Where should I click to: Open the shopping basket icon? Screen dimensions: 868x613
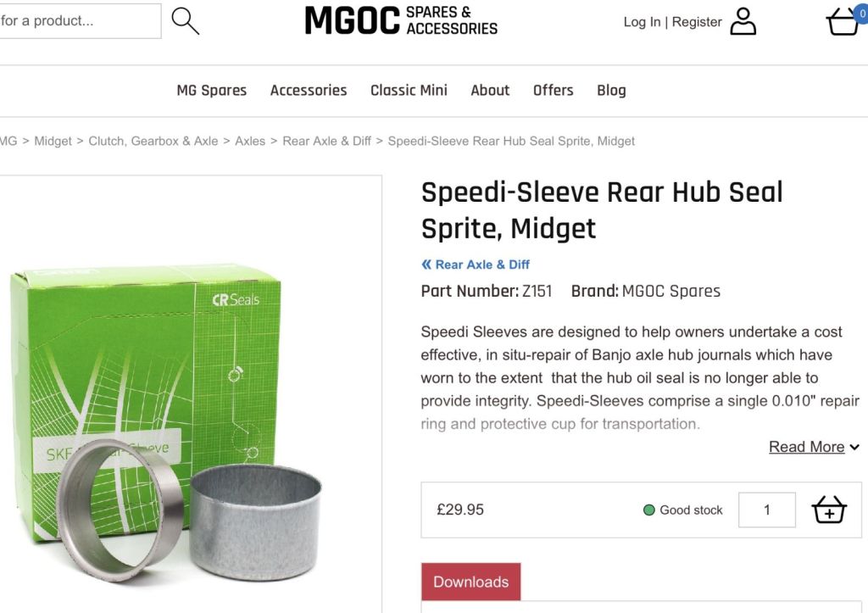point(843,21)
